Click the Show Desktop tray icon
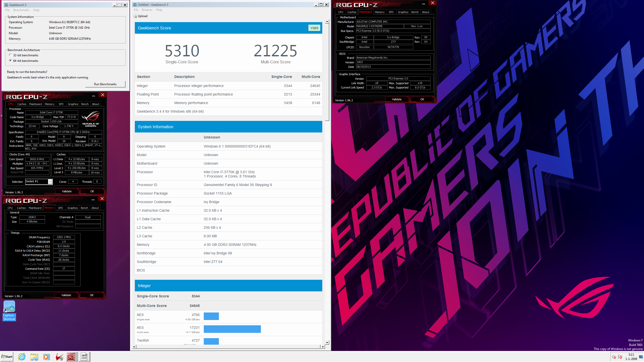 (641, 357)
